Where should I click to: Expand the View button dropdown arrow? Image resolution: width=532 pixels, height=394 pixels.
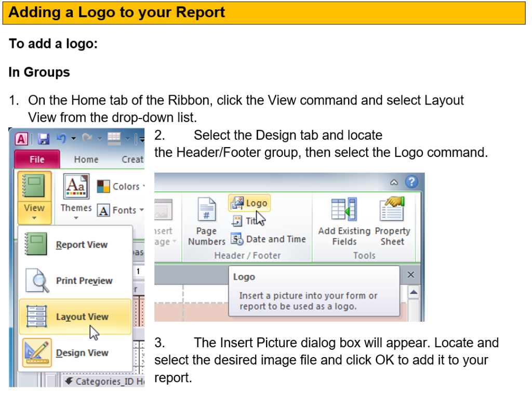click(x=34, y=218)
